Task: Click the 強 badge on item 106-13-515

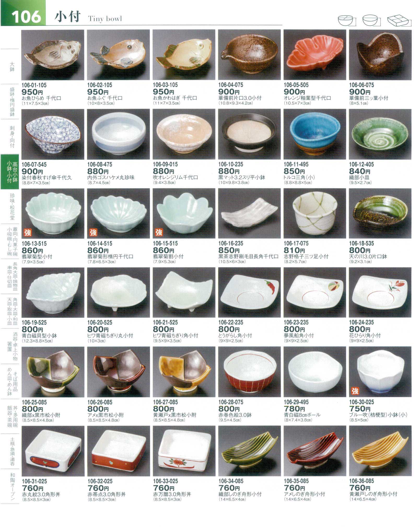Action: tap(27, 232)
